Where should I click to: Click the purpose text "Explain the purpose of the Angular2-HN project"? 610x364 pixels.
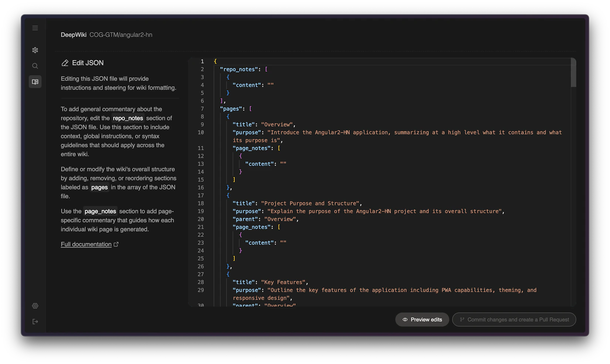coord(343,211)
